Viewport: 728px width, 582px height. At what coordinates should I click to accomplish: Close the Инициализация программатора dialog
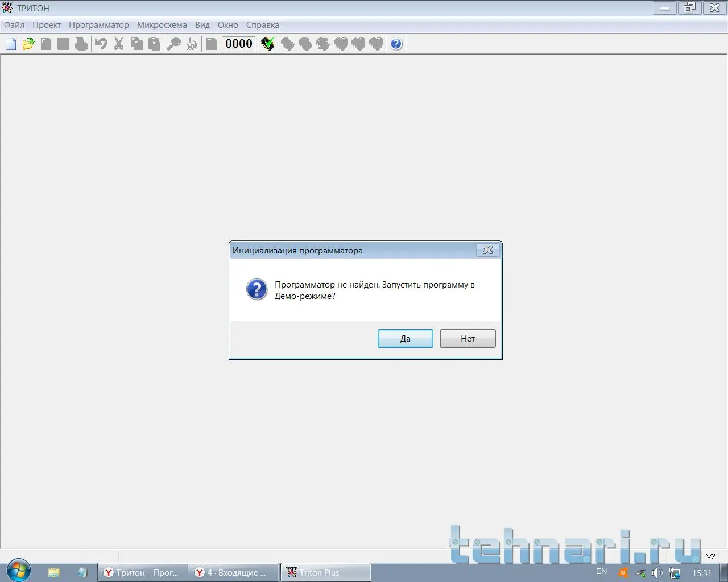(x=487, y=250)
